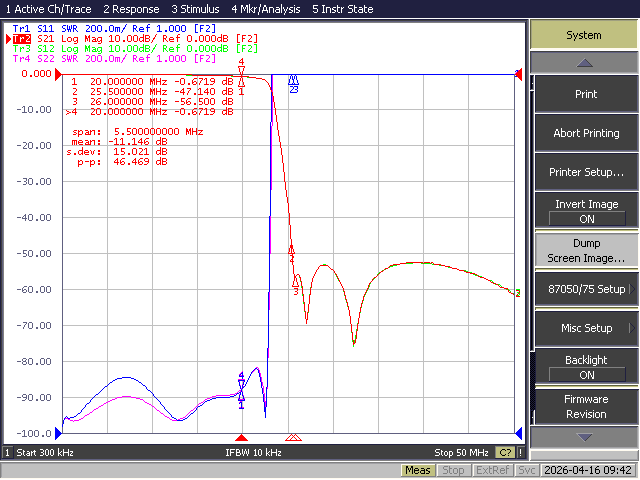Viewport: 640px width, 480px height.
Task: Open the 3 Stimulus menu
Action: [195, 9]
